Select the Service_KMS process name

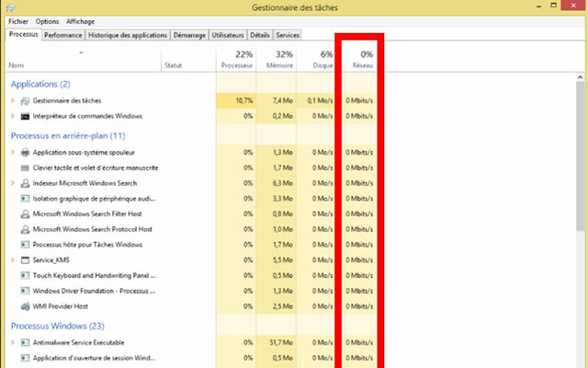(51, 260)
